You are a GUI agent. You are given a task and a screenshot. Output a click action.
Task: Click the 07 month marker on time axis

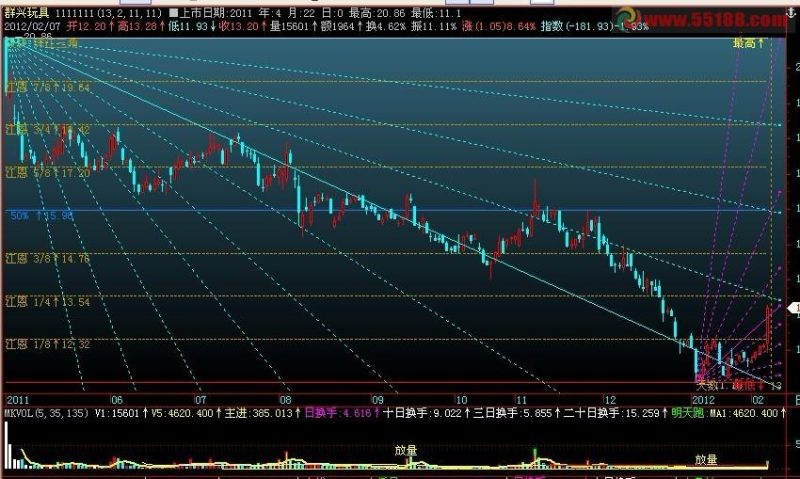(201, 400)
